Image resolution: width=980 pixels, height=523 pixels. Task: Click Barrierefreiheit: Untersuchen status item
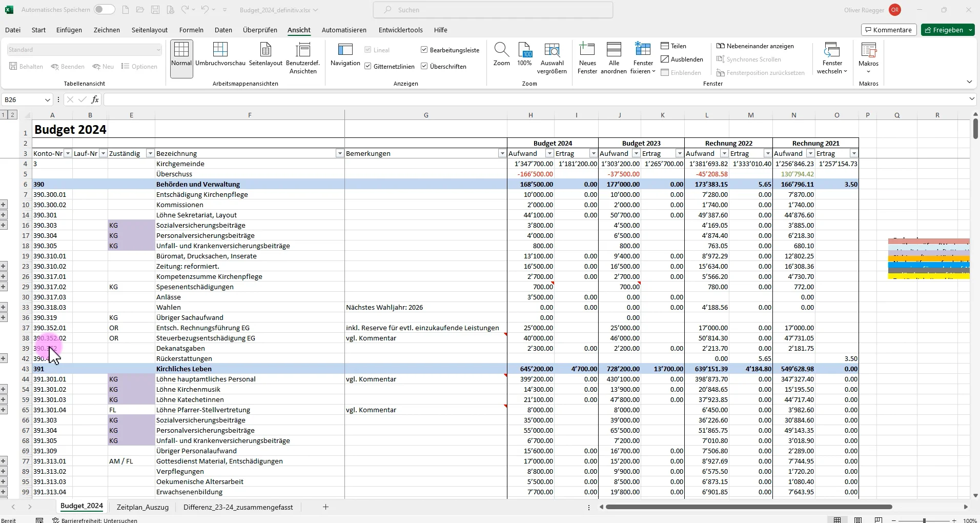(95, 520)
